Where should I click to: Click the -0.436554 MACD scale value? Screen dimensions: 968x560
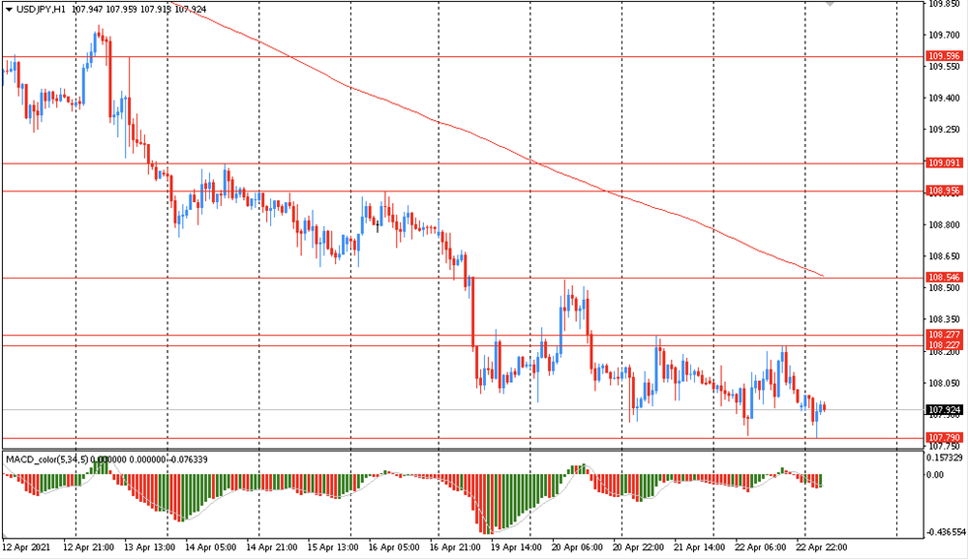tap(945, 532)
